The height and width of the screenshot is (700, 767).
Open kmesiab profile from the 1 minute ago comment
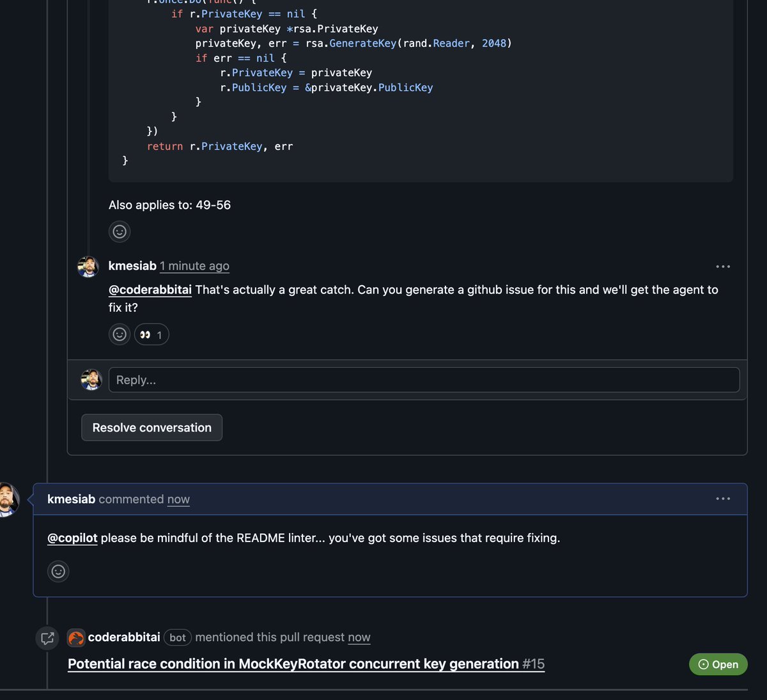pyautogui.click(x=132, y=266)
